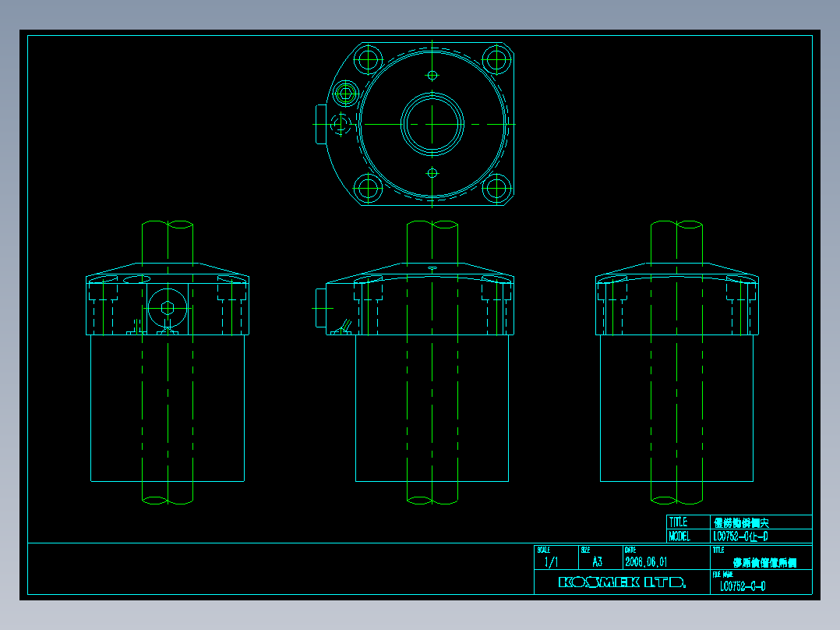Select the cylinder body of middle elevation view
This screenshot has height=630, width=840.
coord(432,408)
